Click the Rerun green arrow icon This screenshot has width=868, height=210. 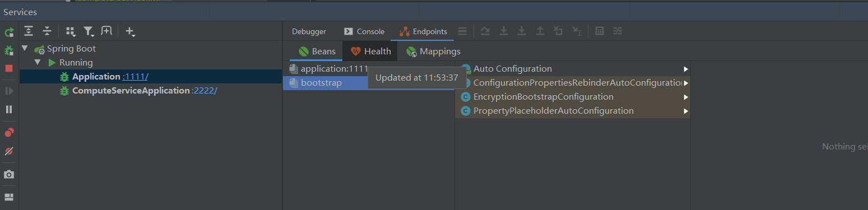pyautogui.click(x=9, y=32)
